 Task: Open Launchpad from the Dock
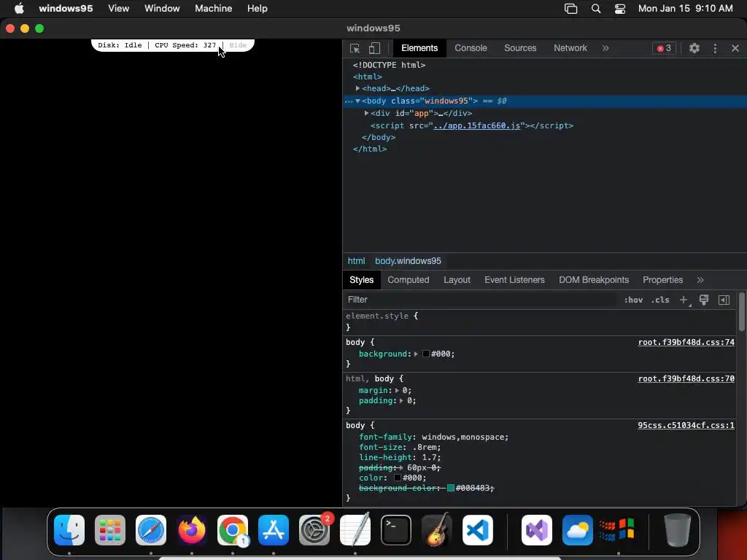click(110, 530)
